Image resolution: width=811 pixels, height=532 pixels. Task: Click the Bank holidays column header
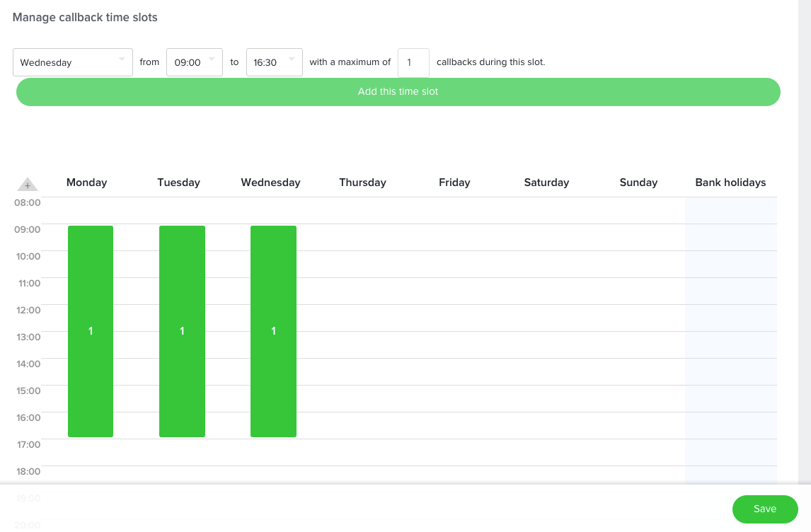click(x=730, y=183)
